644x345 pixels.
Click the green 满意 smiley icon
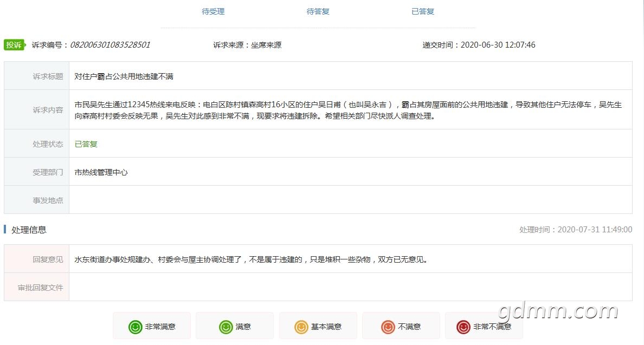[226, 327]
